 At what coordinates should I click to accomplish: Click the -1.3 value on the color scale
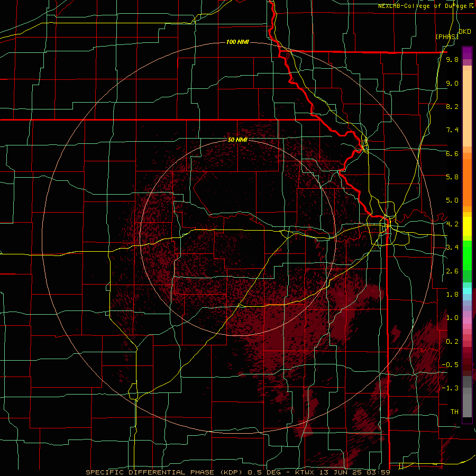tap(450, 388)
